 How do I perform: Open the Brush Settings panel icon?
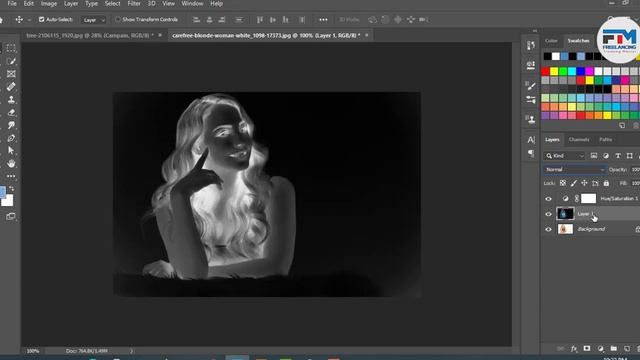(x=531, y=86)
